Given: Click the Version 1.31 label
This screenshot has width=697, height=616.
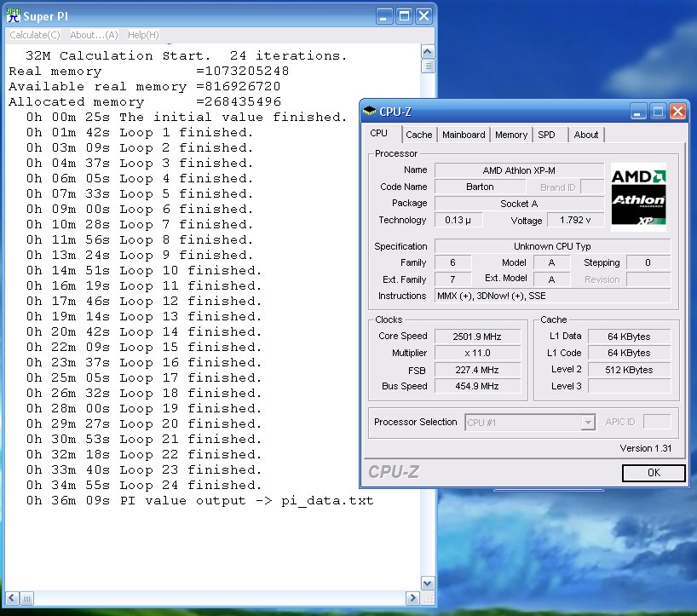Looking at the screenshot, I should (x=645, y=448).
